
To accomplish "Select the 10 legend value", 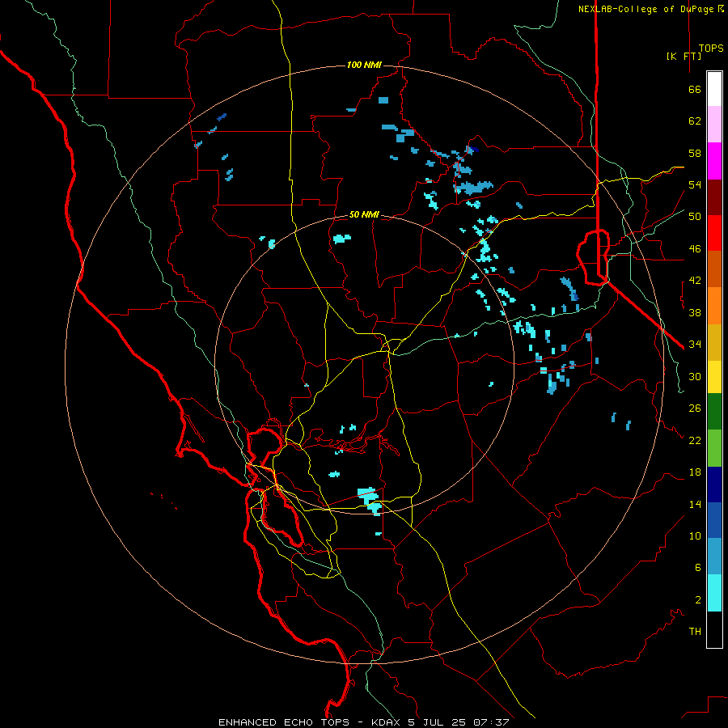I will pos(695,535).
